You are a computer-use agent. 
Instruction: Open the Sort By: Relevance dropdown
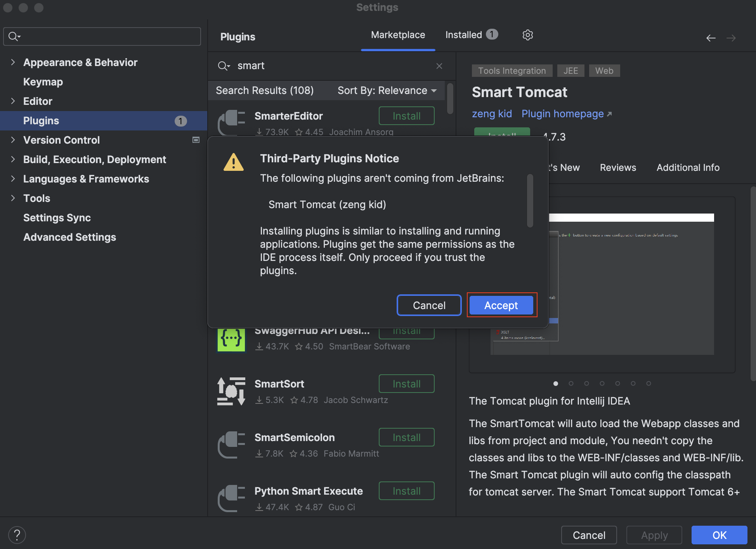(x=387, y=90)
